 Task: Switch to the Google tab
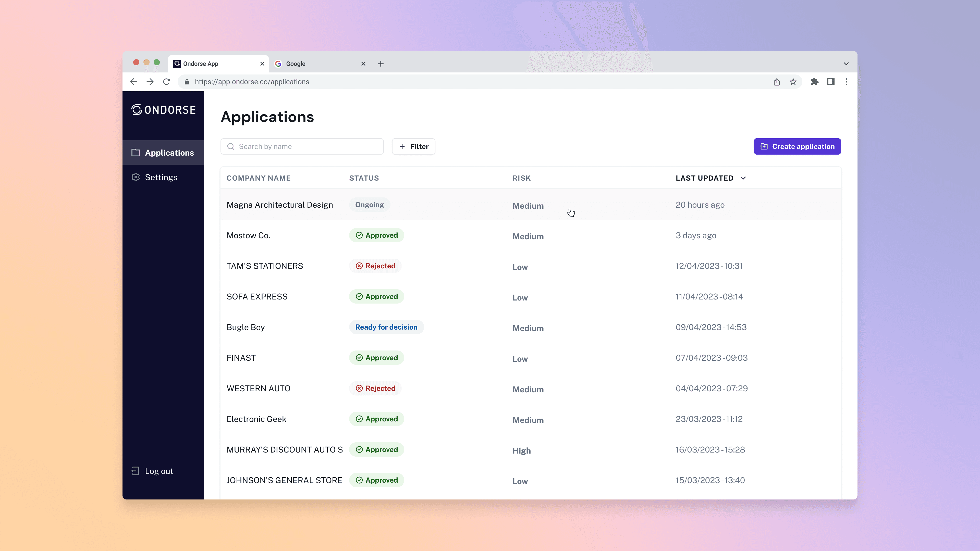316,64
